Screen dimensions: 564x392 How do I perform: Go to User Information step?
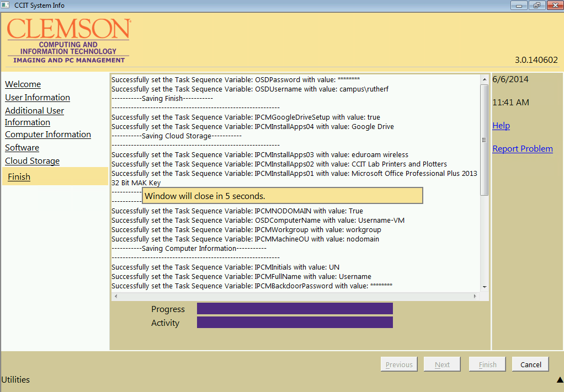tap(38, 98)
